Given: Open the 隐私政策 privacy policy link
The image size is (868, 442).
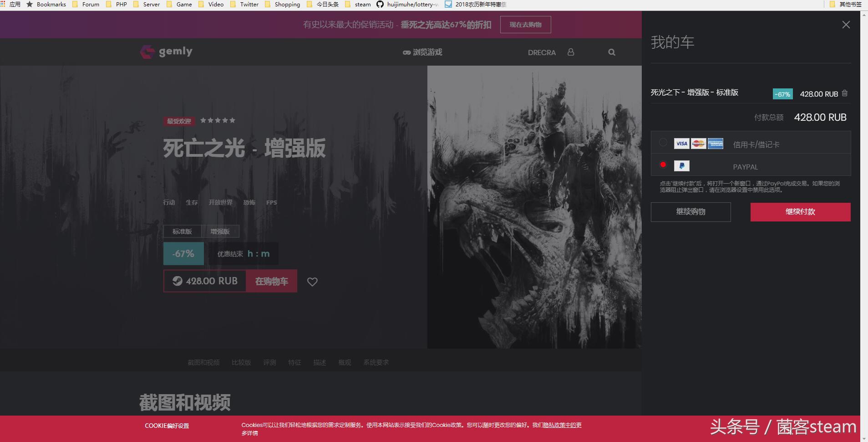Looking at the screenshot, I should click(x=555, y=425).
